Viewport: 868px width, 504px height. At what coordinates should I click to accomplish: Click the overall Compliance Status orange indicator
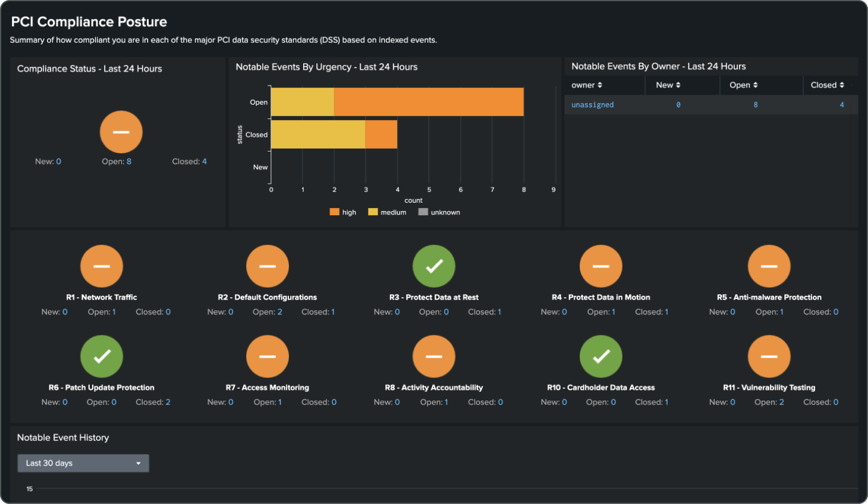pyautogui.click(x=121, y=132)
